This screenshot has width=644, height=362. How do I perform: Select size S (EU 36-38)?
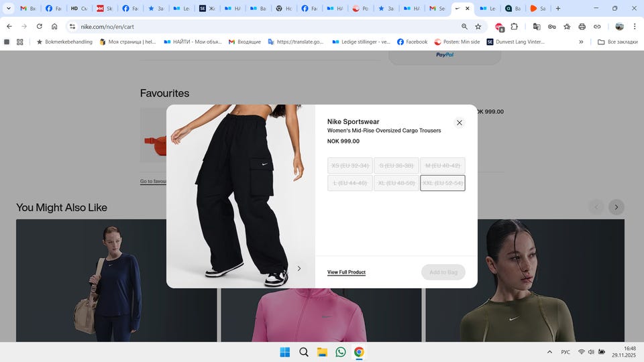tap(396, 166)
